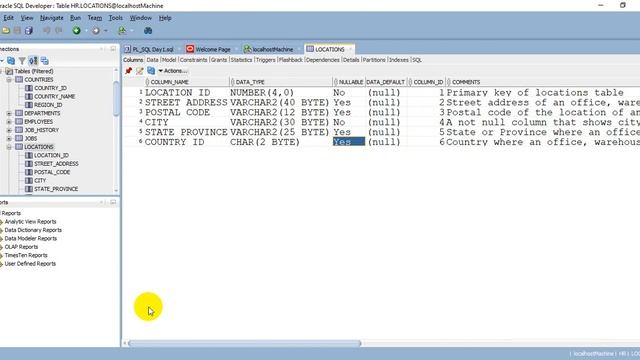Click the Collapse All icon in Connections toolbar
Image resolution: width=640 pixels, height=360 pixels.
[44, 61]
